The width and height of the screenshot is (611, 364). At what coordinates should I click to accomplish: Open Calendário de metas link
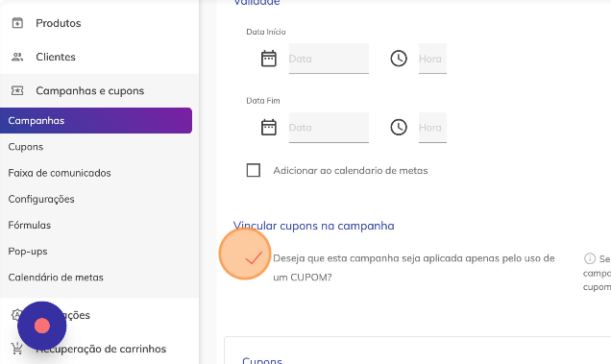click(x=56, y=278)
